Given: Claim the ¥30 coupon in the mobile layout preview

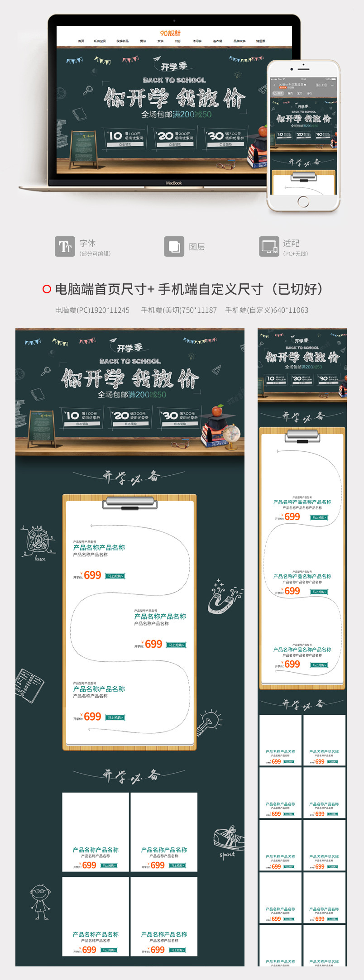Looking at the screenshot, I should pyautogui.click(x=328, y=383).
